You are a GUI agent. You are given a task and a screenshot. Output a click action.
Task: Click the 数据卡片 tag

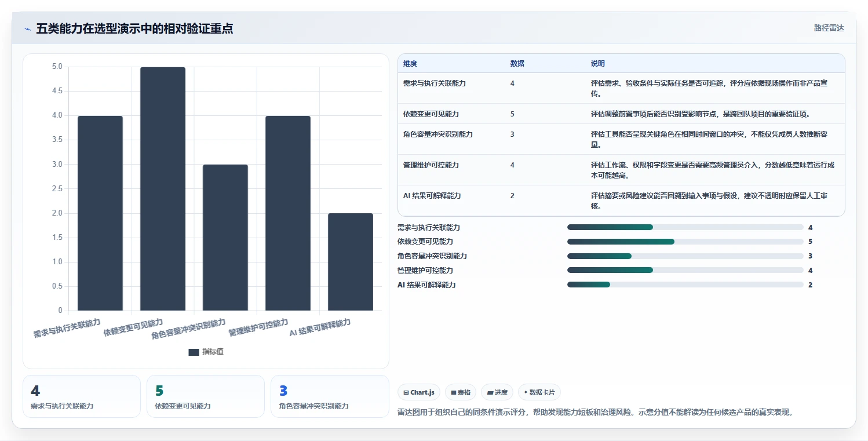[x=539, y=392]
